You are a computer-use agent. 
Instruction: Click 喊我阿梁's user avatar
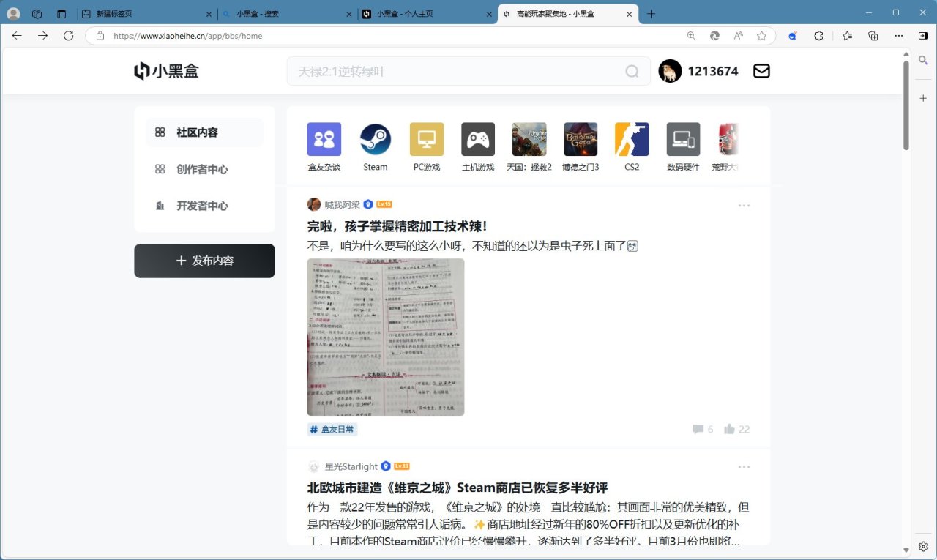(314, 204)
